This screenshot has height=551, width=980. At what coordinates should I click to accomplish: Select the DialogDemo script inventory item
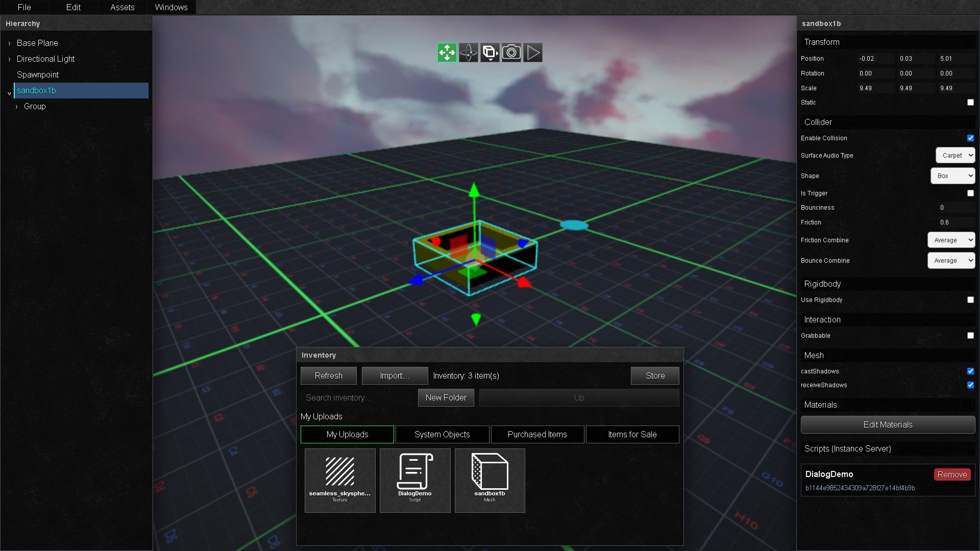click(415, 480)
